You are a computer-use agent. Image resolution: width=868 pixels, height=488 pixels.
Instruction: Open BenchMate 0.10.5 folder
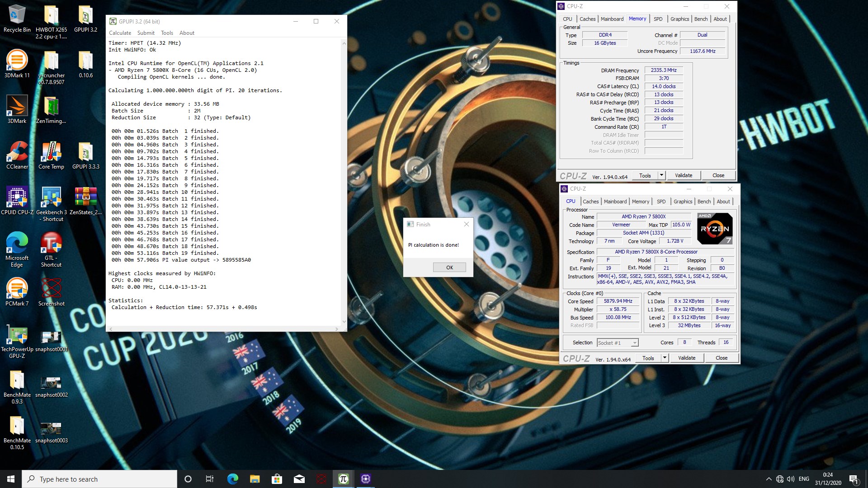click(x=17, y=432)
